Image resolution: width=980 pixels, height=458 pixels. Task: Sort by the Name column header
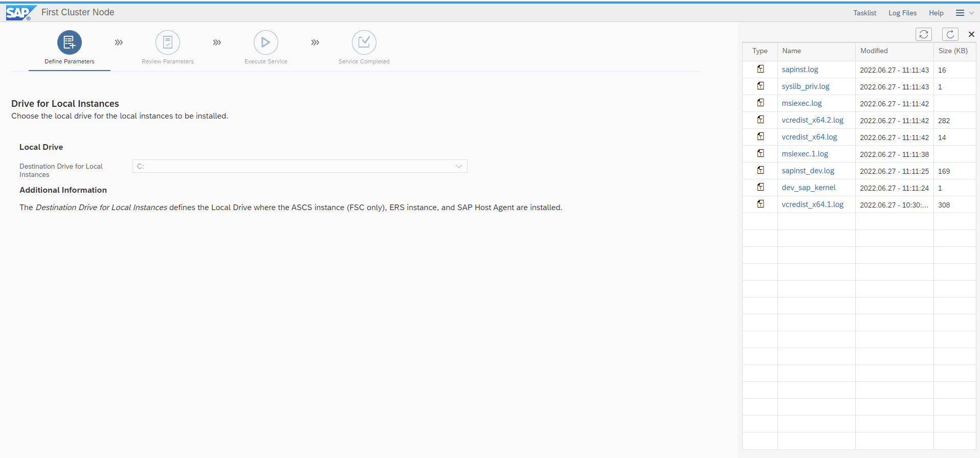click(816, 51)
